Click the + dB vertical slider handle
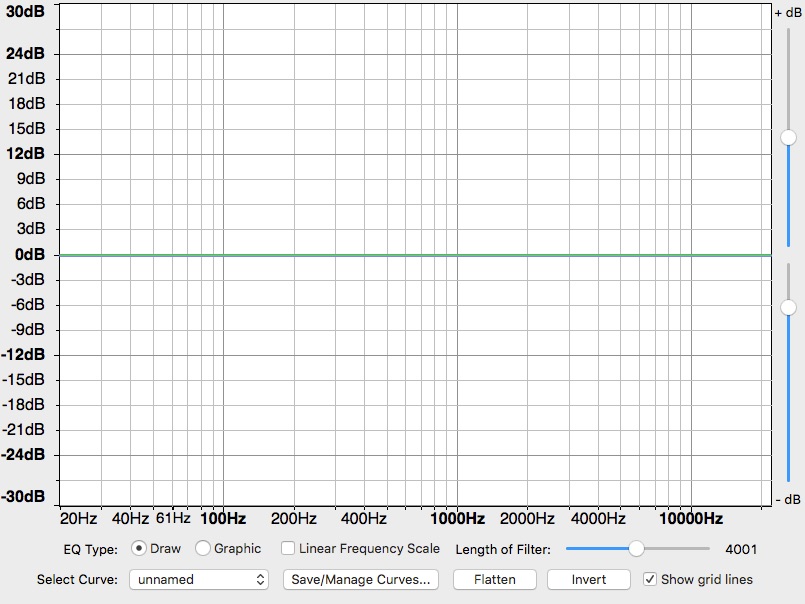Screen dimensions: 805x604 [789, 137]
